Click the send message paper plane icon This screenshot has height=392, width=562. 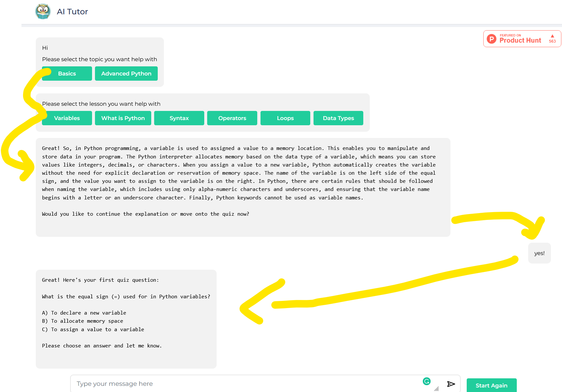click(x=451, y=384)
